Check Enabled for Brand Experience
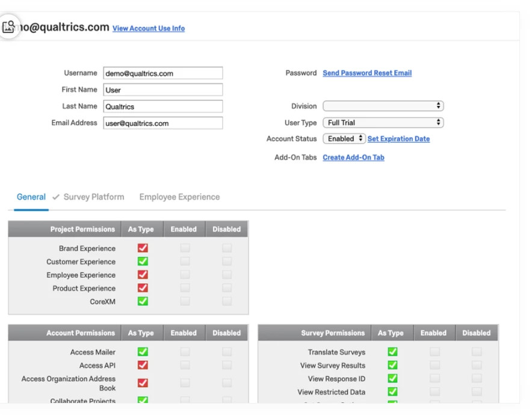This screenshot has height=415, width=532. click(185, 248)
